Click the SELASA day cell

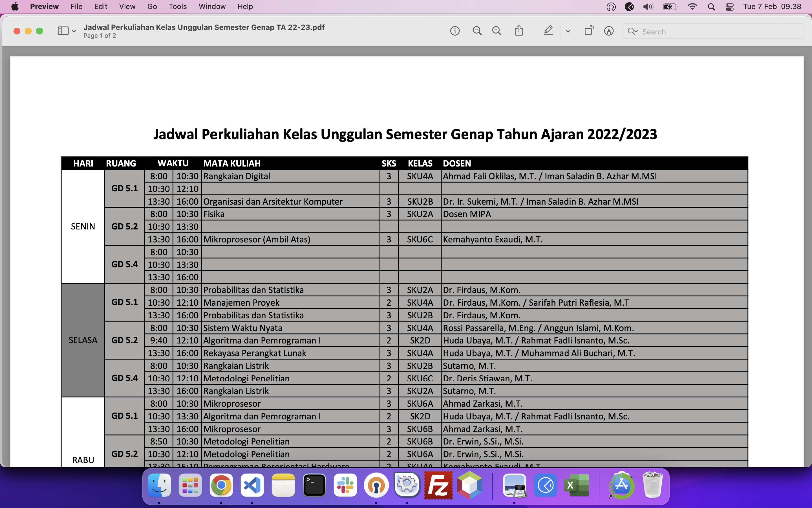point(83,340)
